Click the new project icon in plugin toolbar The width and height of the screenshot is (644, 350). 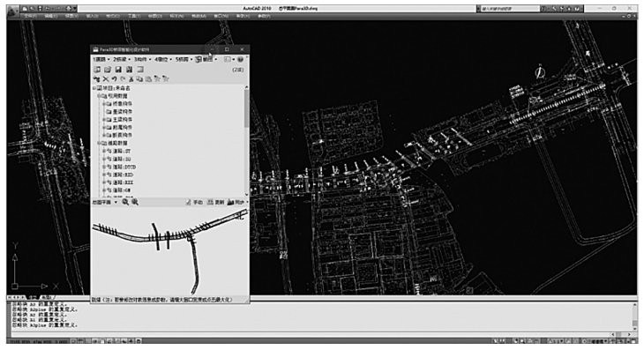click(x=97, y=70)
